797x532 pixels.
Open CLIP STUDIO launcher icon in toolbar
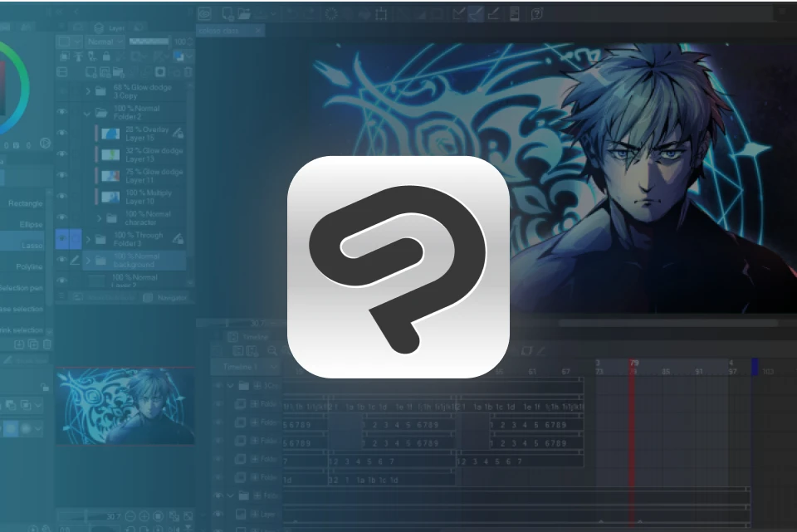[x=205, y=14]
